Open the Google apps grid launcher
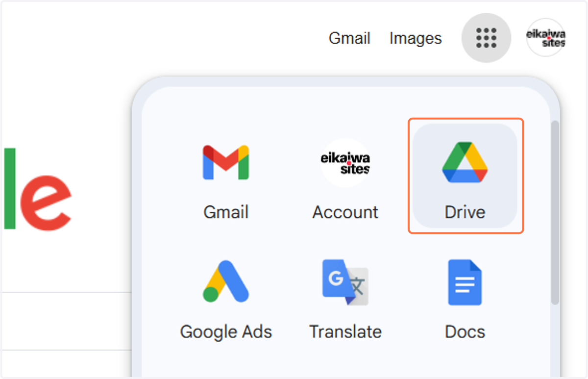This screenshot has width=588, height=379. [486, 38]
